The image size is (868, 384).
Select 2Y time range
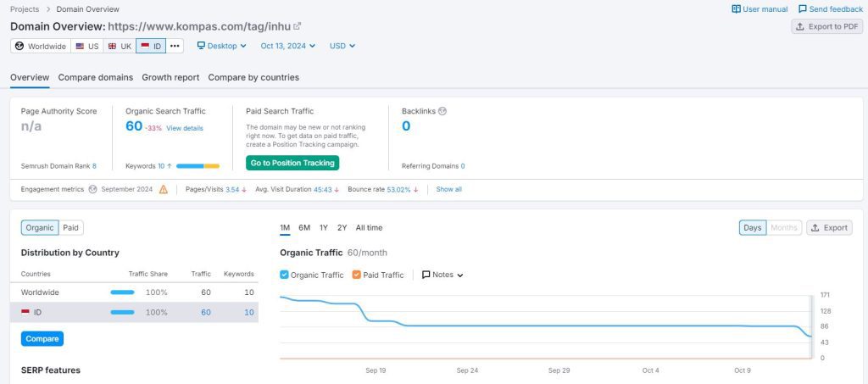(x=342, y=227)
